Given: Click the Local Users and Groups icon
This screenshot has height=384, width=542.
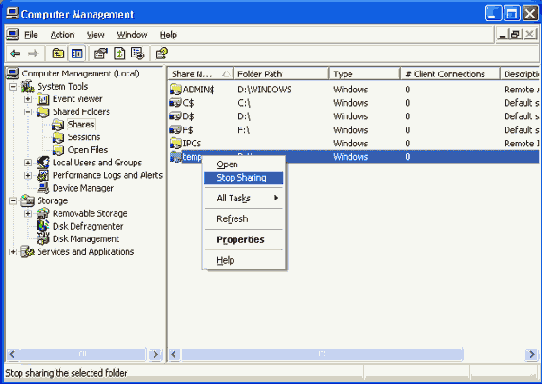Looking at the screenshot, I should [x=43, y=162].
